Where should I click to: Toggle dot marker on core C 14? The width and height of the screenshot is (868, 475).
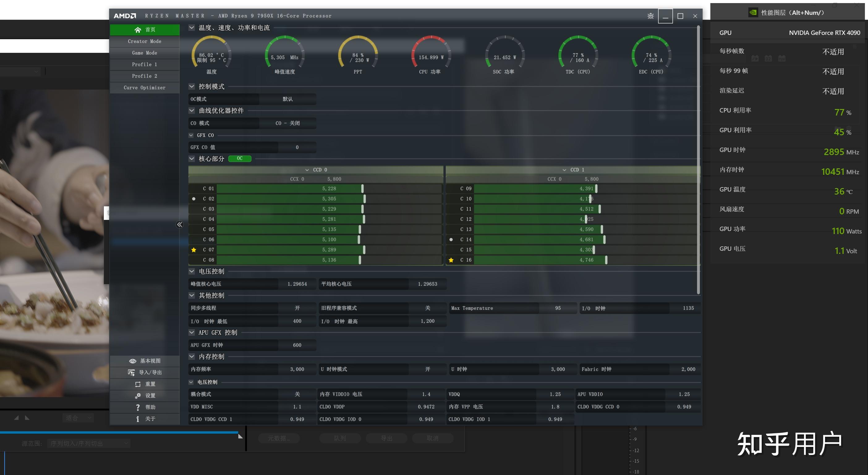451,240
